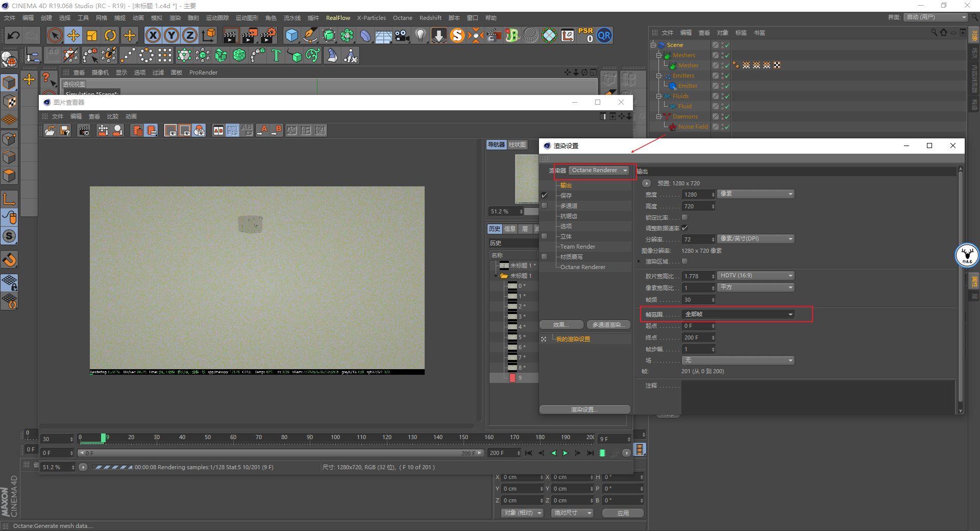Viewport: 980px width, 531px height.
Task: Toggle the 调整数据速率 checkbox
Action: (x=685, y=228)
